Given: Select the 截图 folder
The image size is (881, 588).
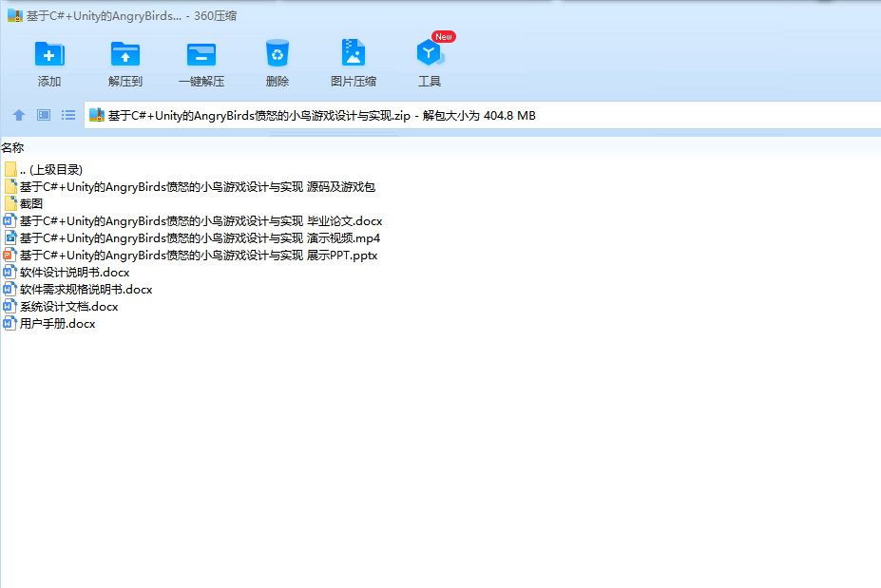Looking at the screenshot, I should [x=24, y=204].
